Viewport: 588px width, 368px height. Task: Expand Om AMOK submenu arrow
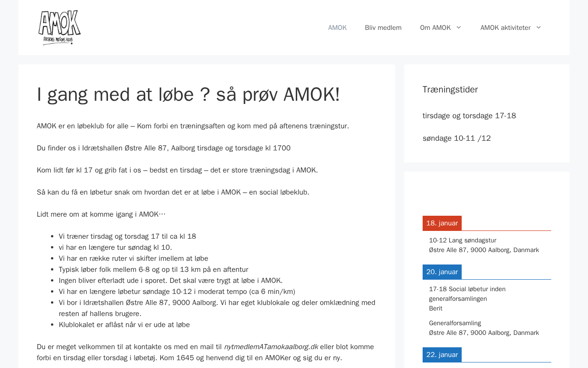458,28
